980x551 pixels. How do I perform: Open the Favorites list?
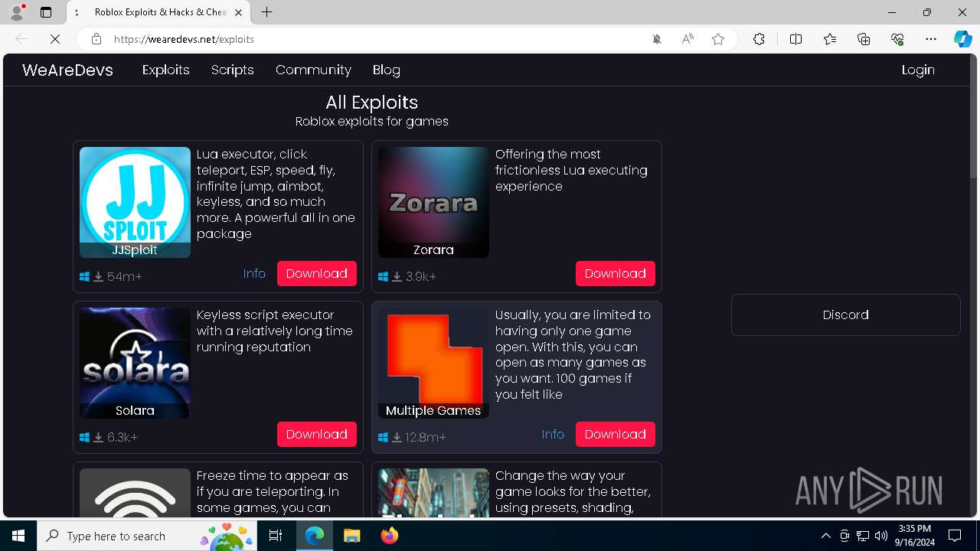coord(830,39)
